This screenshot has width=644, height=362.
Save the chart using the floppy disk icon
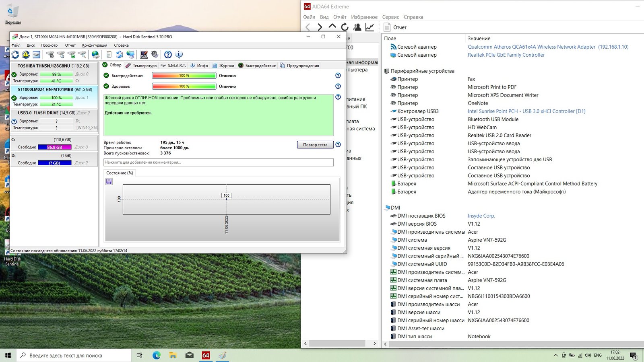(x=109, y=182)
